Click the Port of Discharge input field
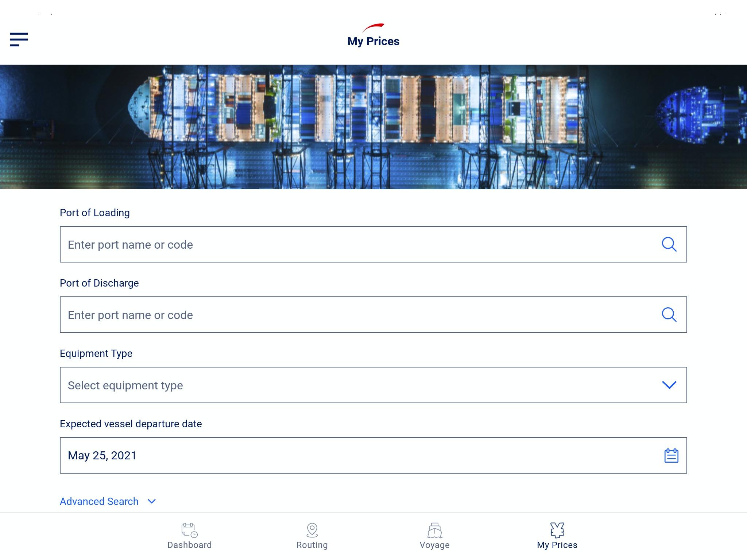The width and height of the screenshot is (747, 560). [x=373, y=315]
